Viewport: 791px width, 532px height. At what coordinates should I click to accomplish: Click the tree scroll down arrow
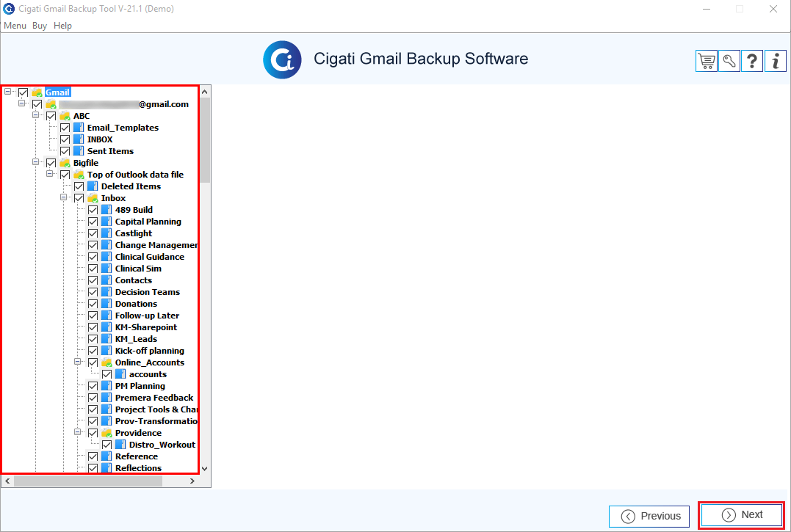[x=205, y=468]
